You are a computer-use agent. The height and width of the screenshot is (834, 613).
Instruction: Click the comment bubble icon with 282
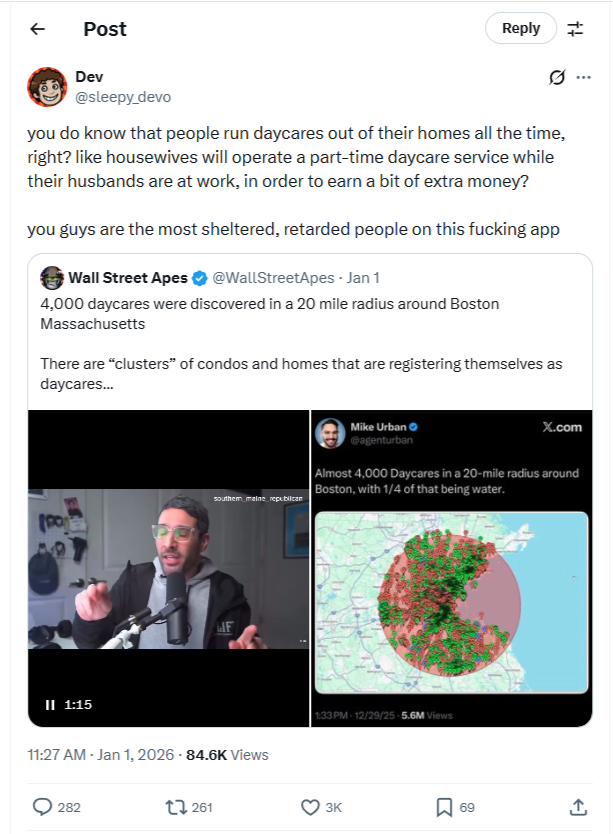42,807
